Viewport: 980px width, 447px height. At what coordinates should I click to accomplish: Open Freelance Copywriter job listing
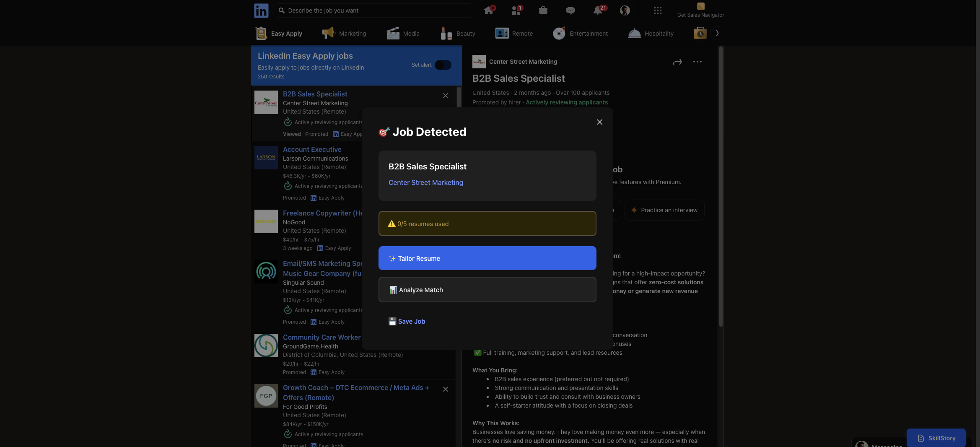(322, 213)
